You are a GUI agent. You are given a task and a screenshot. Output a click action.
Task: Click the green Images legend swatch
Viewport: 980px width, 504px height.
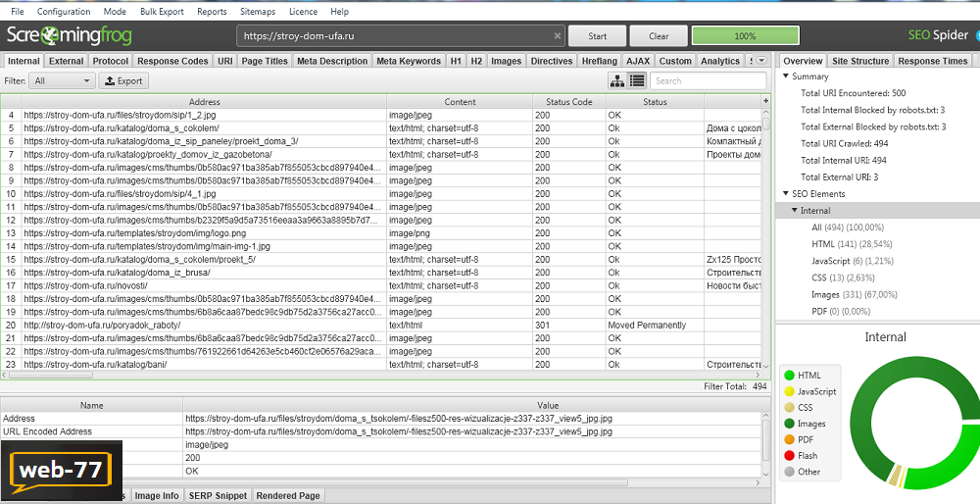click(789, 424)
